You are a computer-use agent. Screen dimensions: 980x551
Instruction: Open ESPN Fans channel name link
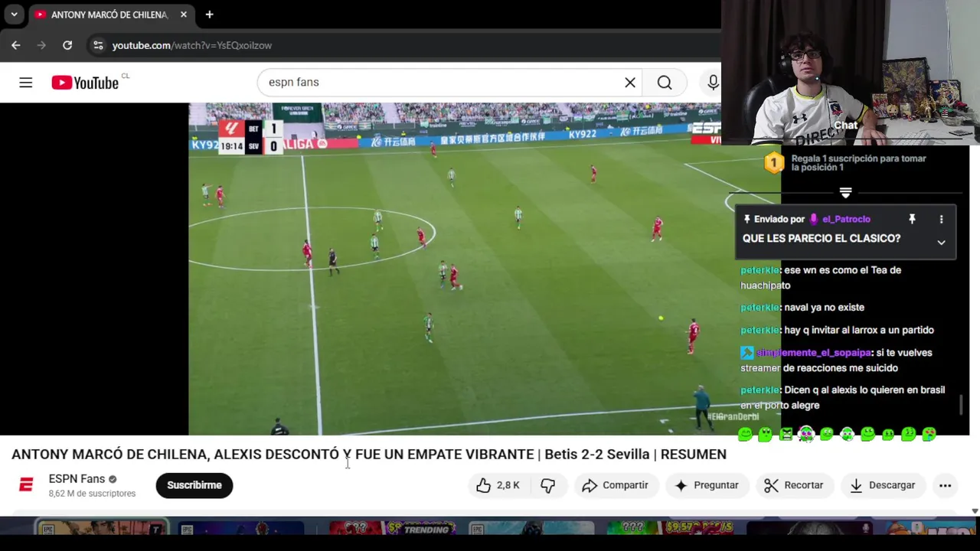click(x=77, y=479)
